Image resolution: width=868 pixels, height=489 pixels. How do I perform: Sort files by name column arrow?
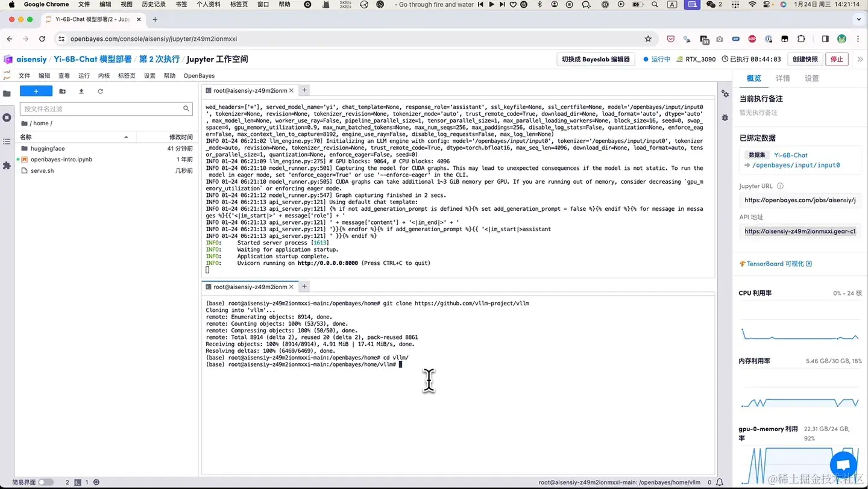(126, 137)
